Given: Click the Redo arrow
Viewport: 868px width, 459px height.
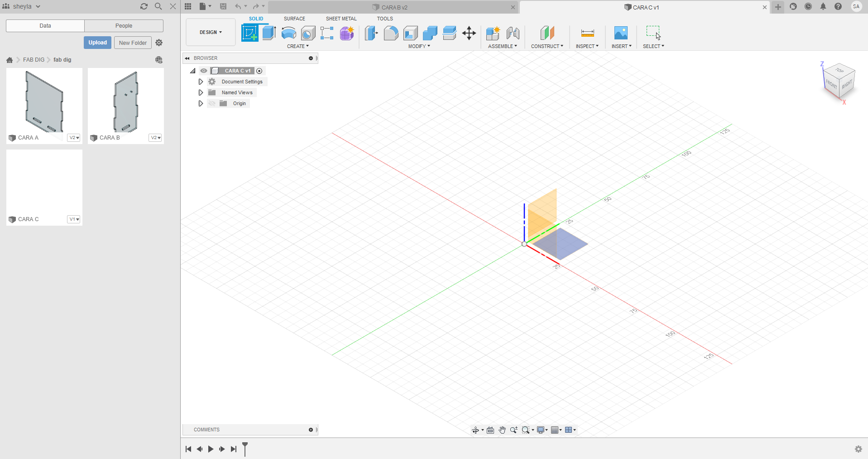Looking at the screenshot, I should [256, 6].
